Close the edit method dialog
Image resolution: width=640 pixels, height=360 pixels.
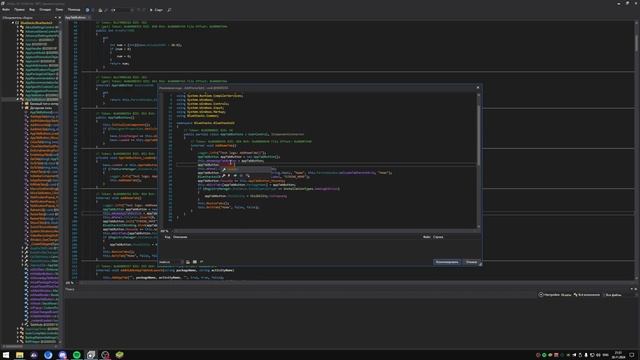478,87
